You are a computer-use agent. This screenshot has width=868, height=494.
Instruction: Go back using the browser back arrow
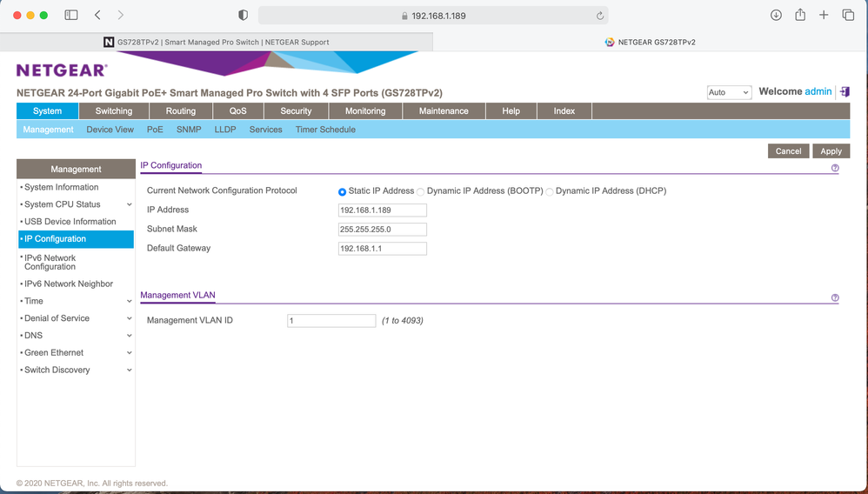click(x=97, y=15)
